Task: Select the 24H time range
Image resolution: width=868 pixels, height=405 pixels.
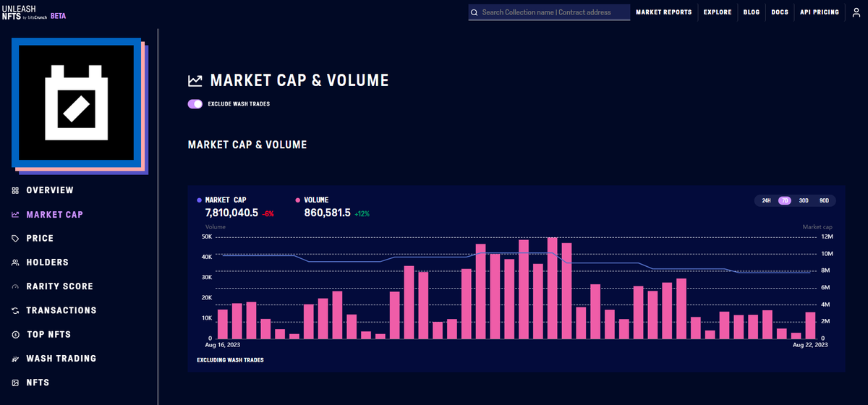Action: click(x=767, y=201)
